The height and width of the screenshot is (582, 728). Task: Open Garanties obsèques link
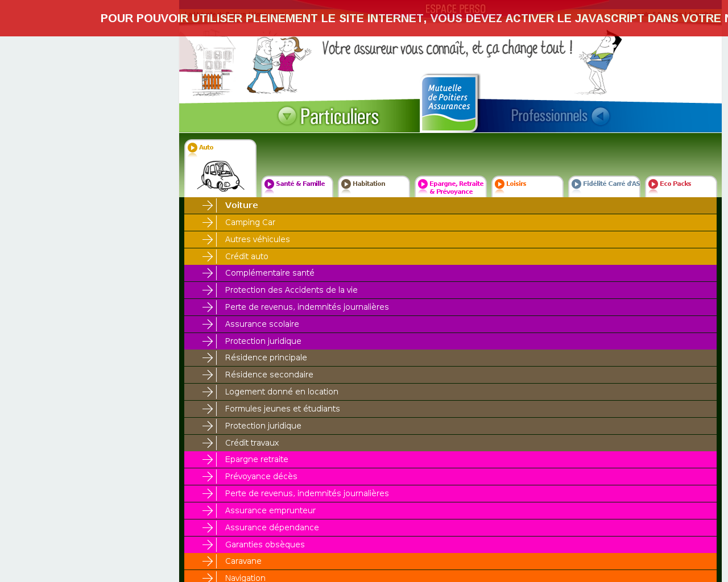(x=450, y=545)
